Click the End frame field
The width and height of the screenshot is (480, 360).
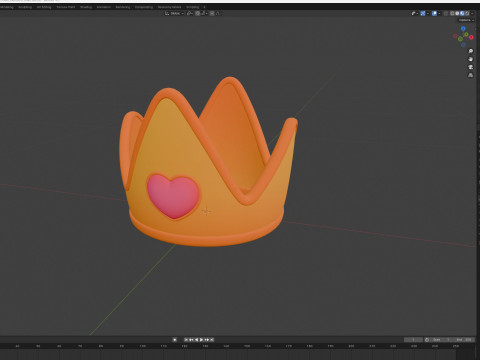(x=464, y=340)
